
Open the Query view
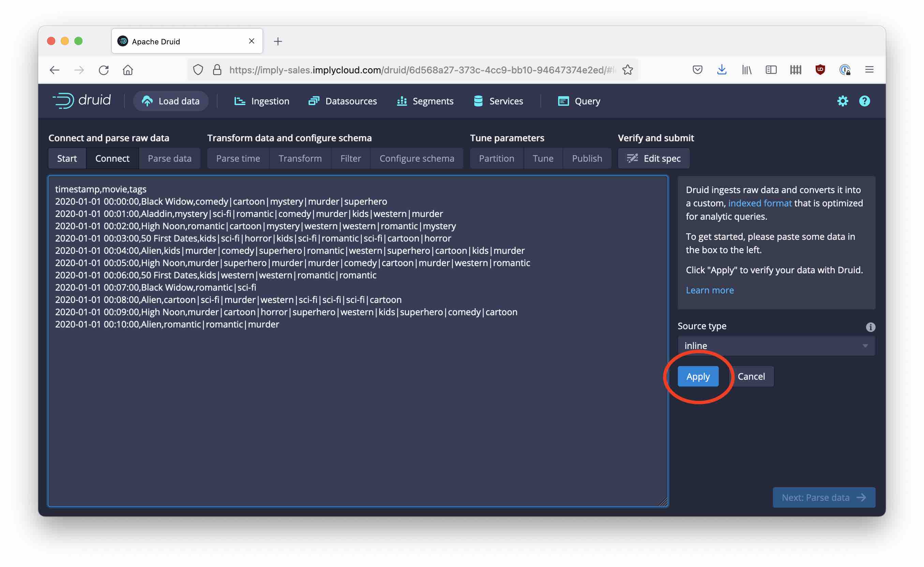tap(579, 101)
